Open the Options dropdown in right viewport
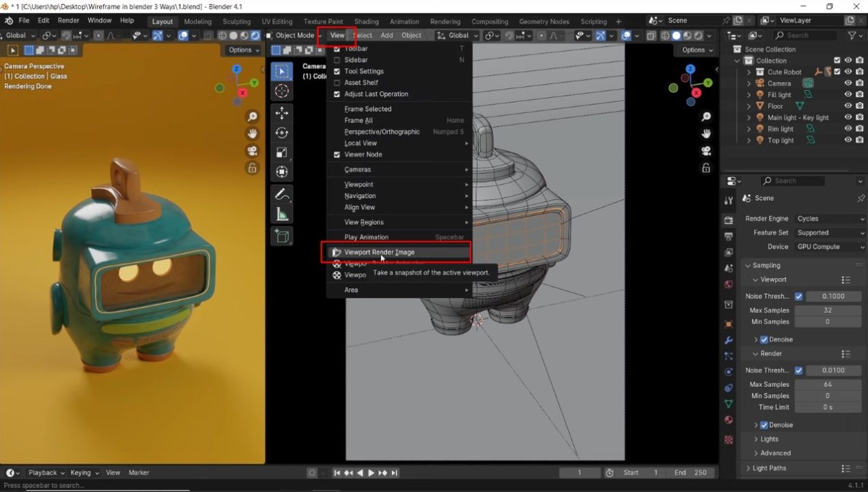Screen dimensions: 868x492 [x=697, y=50]
